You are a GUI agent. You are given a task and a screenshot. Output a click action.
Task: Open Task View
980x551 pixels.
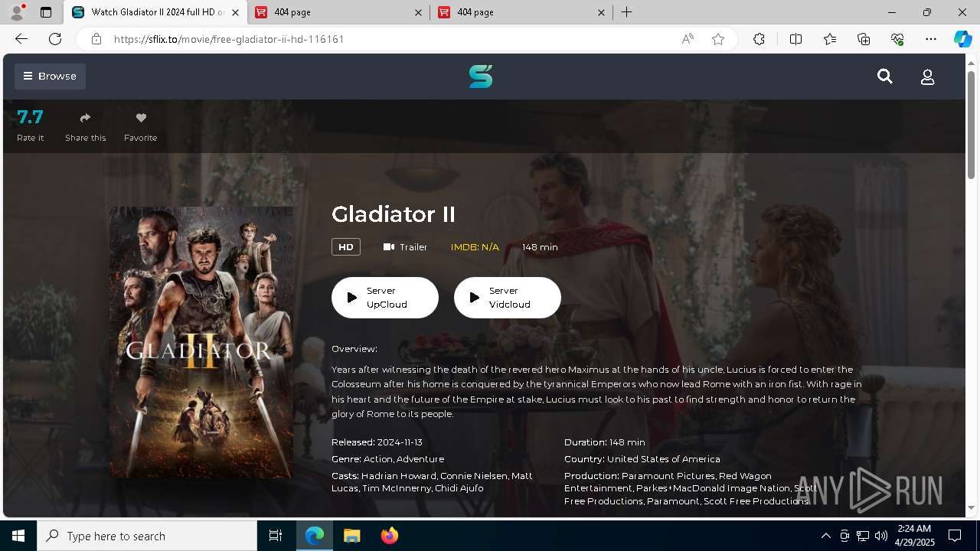[x=276, y=536]
